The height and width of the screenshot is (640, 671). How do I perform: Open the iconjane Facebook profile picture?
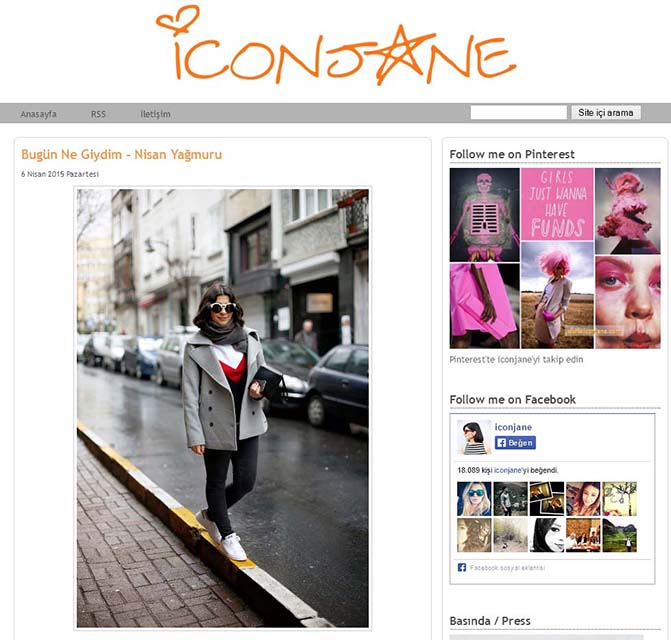click(x=474, y=437)
